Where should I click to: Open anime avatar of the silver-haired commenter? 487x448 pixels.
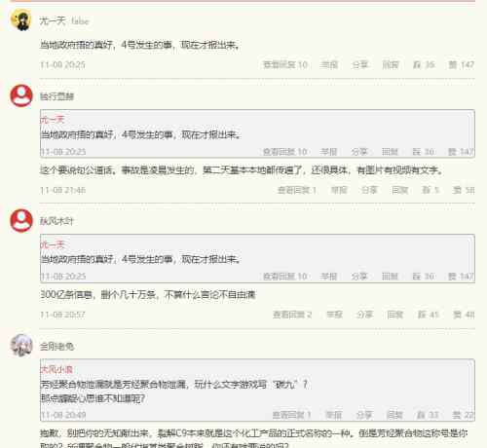(21, 346)
